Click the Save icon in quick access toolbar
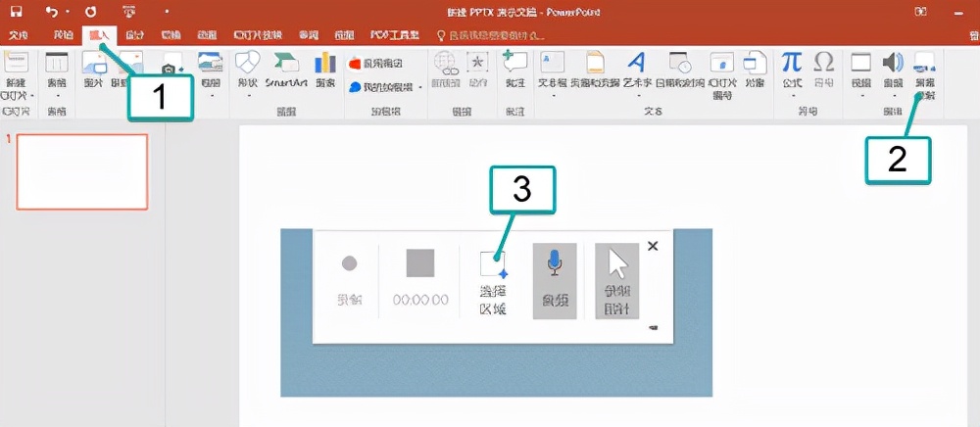Image resolution: width=980 pixels, height=427 pixels. [x=17, y=11]
